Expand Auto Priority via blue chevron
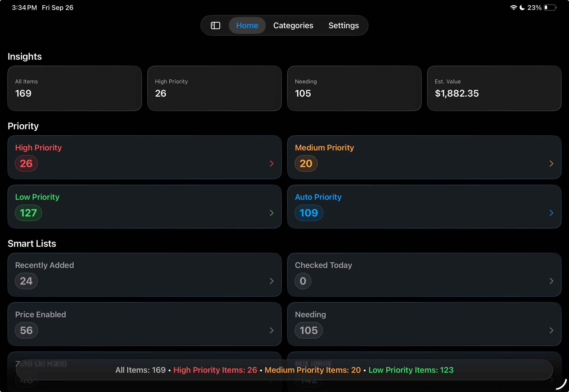 pos(551,213)
